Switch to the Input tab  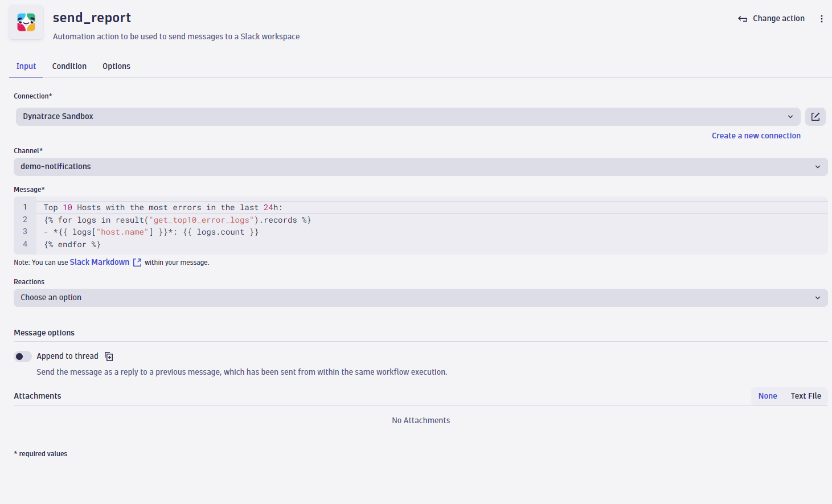tap(26, 67)
